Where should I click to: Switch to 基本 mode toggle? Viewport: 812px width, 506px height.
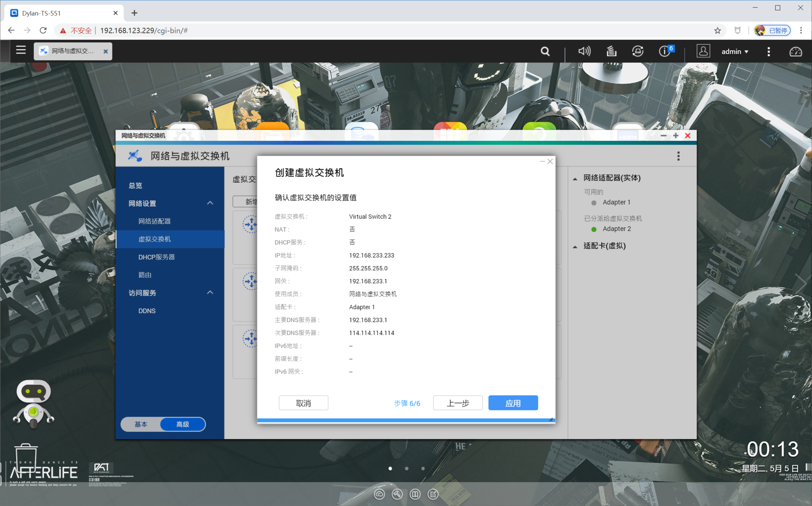coord(141,424)
